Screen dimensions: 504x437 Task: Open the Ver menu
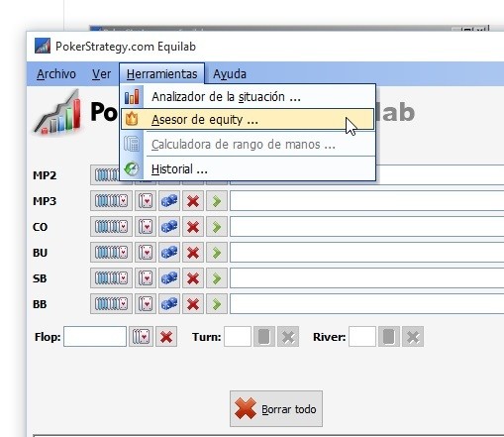[101, 74]
